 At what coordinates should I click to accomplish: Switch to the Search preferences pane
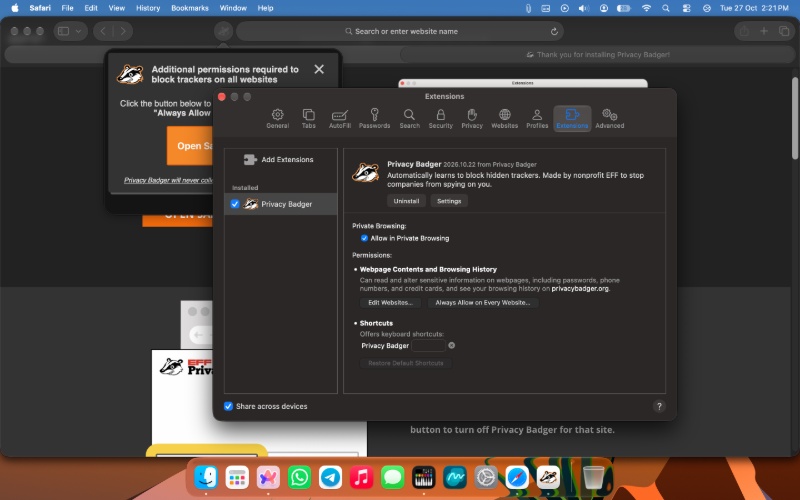409,118
